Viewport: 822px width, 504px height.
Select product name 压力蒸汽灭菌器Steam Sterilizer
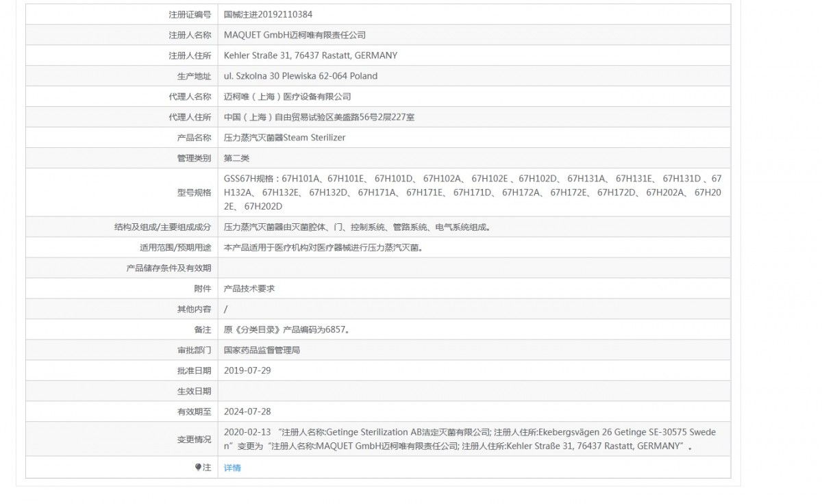click(284, 138)
